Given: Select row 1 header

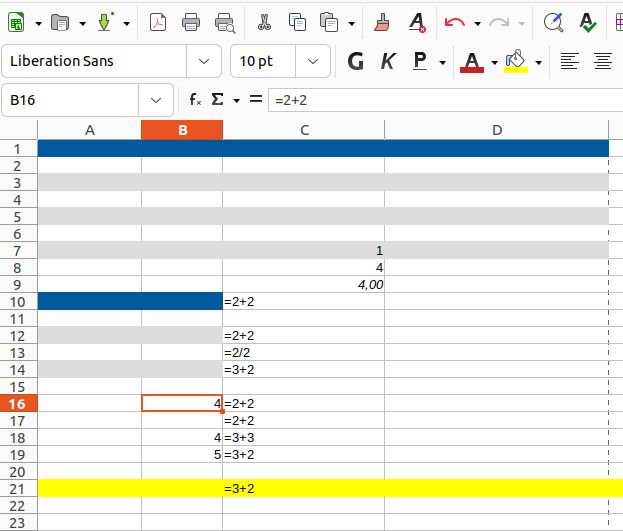Looking at the screenshot, I should tap(19, 149).
